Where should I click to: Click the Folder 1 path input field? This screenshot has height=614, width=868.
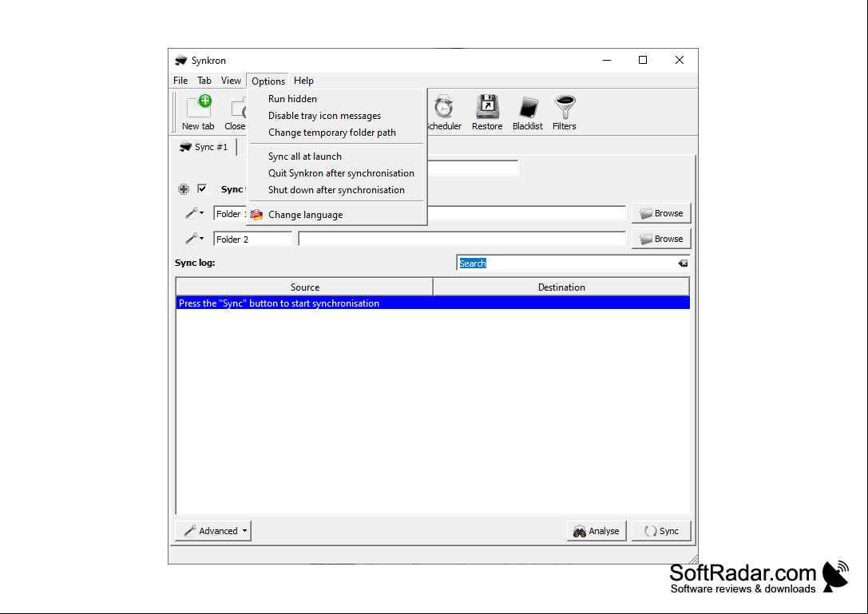tap(526, 214)
